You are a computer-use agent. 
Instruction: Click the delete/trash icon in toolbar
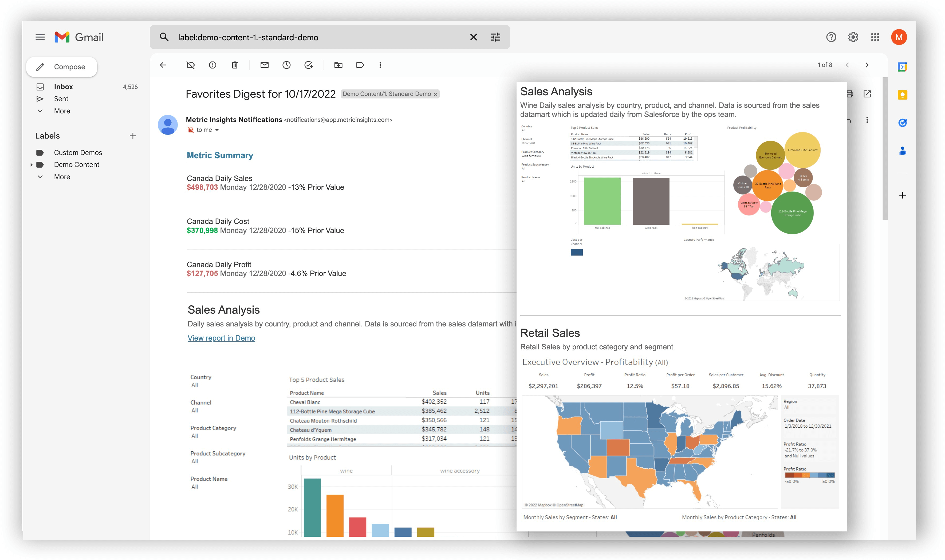pyautogui.click(x=234, y=65)
